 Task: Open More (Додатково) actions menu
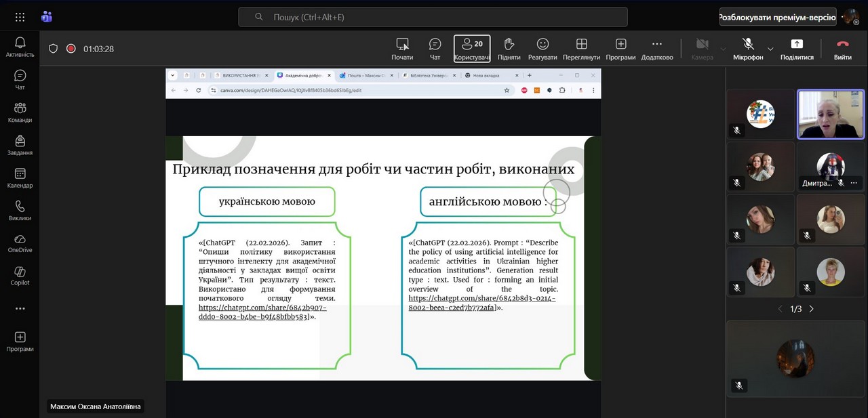click(656, 48)
